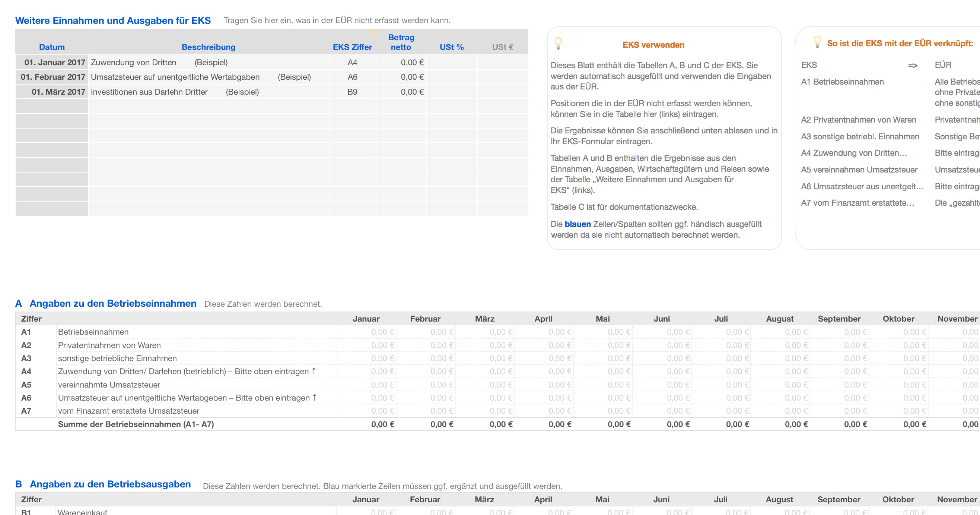This screenshot has width=980, height=515.
Task: Click the yellow comment marker on EKS Ziffer header
Action: 373,33
